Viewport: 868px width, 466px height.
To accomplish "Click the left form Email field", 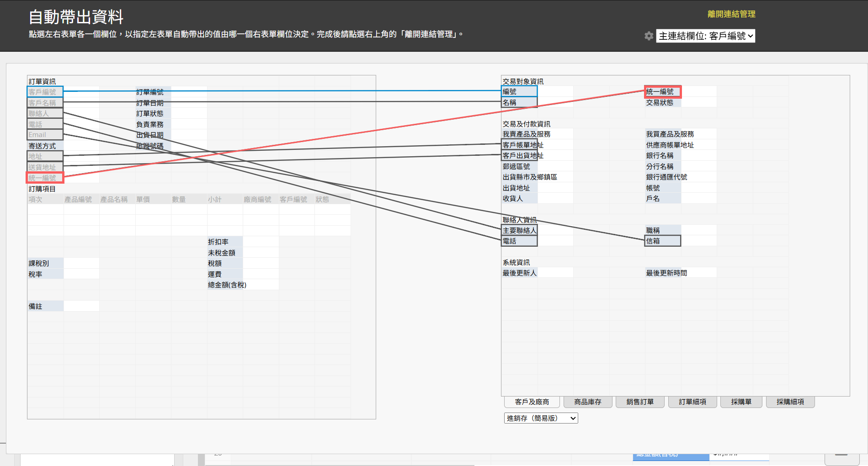I will [x=45, y=135].
